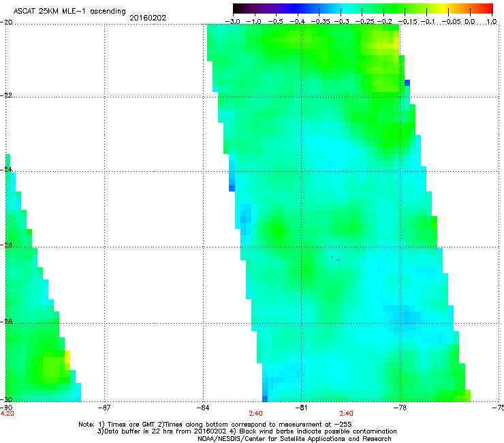
Task: Click the "-24" latitude axis label
Action: pos(6,169)
